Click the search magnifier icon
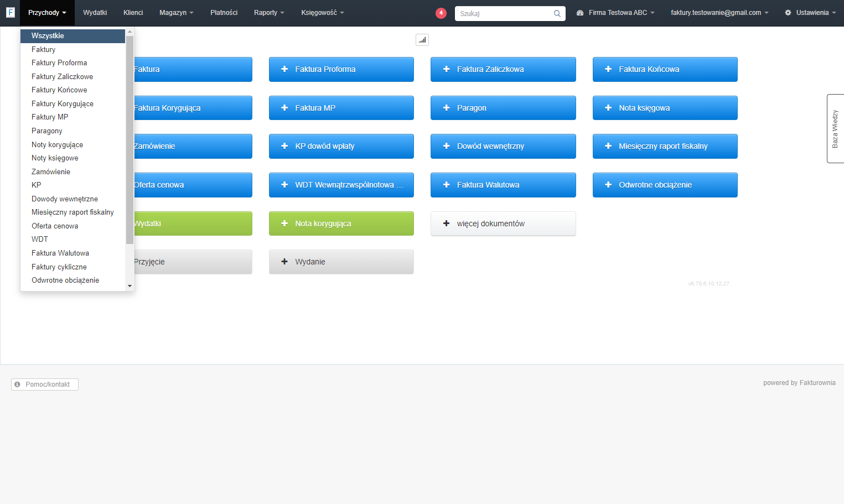This screenshot has width=844, height=504. coord(557,14)
